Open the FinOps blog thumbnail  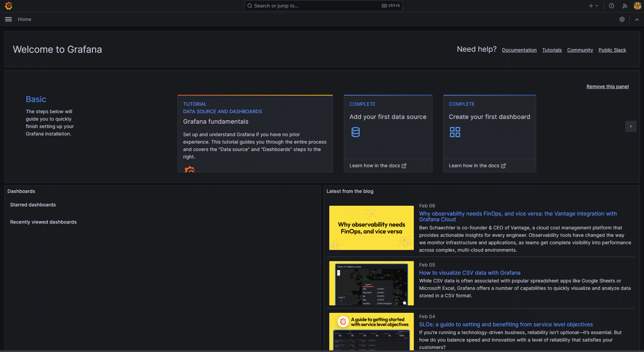(372, 228)
